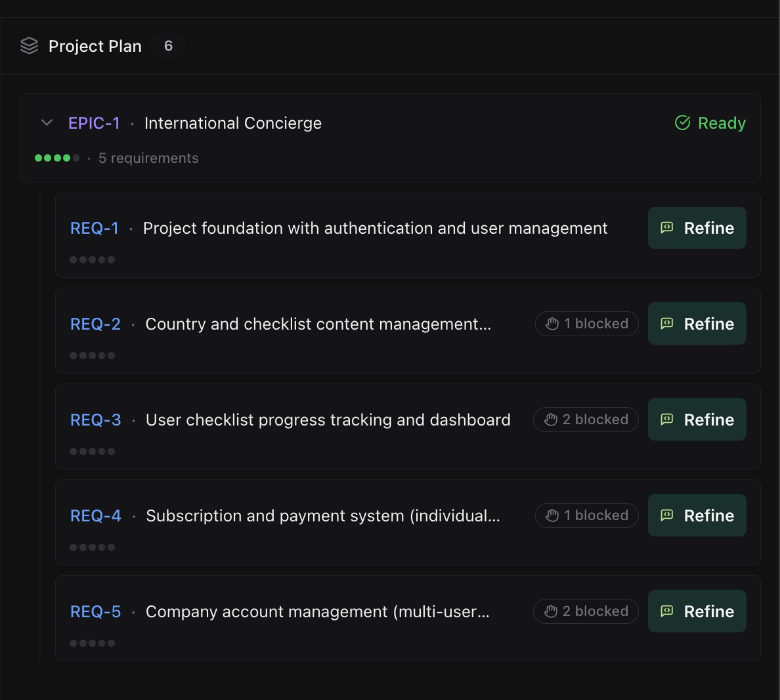Click the Project Plan layers icon
This screenshot has width=780, height=700.
[30, 46]
